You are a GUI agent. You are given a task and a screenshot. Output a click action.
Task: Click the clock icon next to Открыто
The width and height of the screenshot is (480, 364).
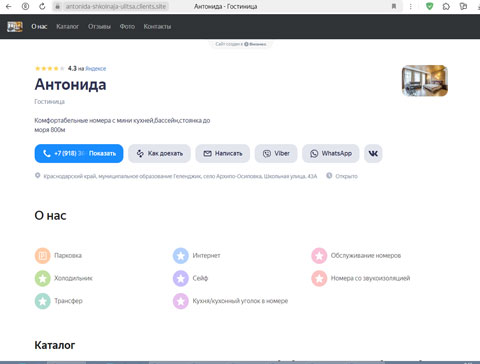pyautogui.click(x=329, y=175)
